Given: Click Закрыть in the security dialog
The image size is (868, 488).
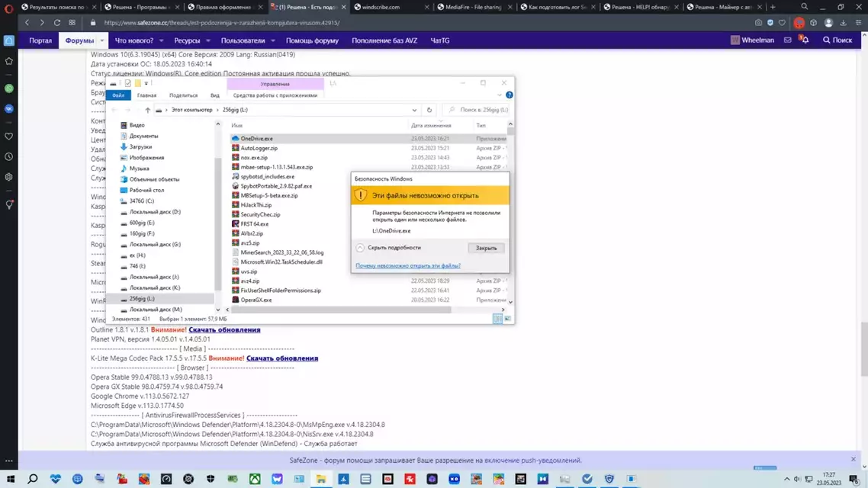Looking at the screenshot, I should (x=486, y=248).
